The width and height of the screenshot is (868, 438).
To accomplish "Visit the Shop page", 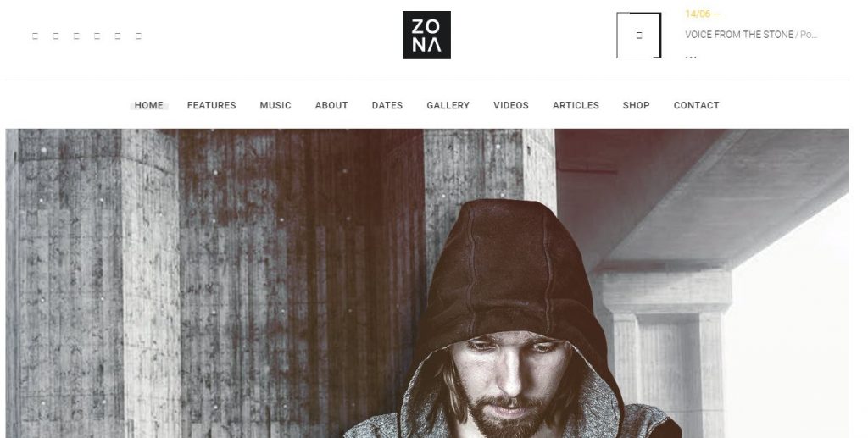I will pos(636,105).
